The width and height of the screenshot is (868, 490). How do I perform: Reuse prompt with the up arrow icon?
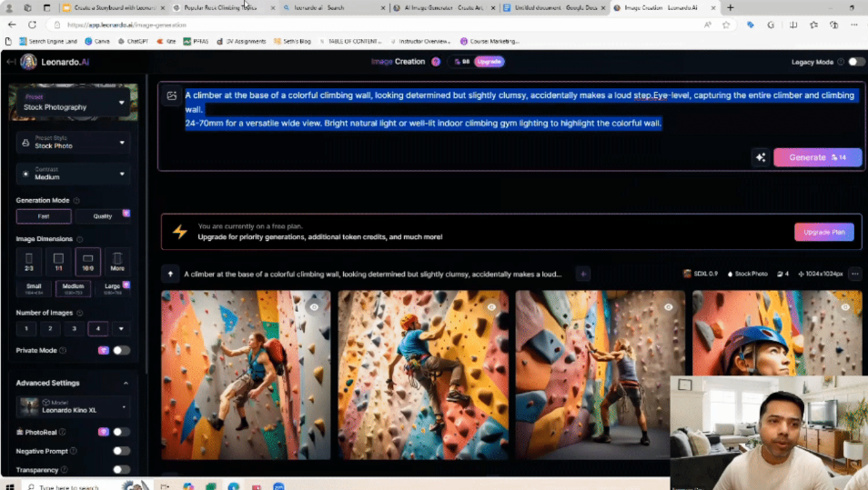[x=170, y=274]
